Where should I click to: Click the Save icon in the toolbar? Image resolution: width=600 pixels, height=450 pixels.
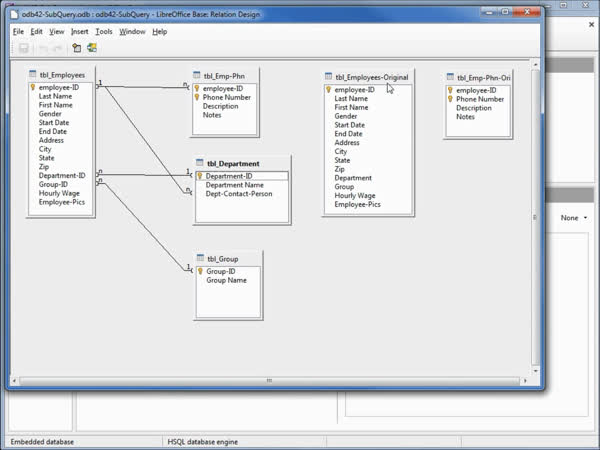(x=23, y=48)
